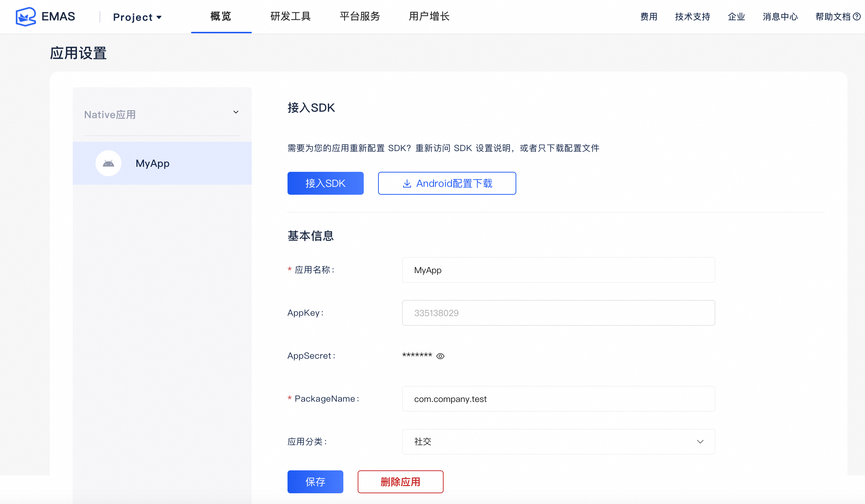Screen dimensions: 865x504
Task: Reveal AppSecret with the eye icon
Action: 440,356
